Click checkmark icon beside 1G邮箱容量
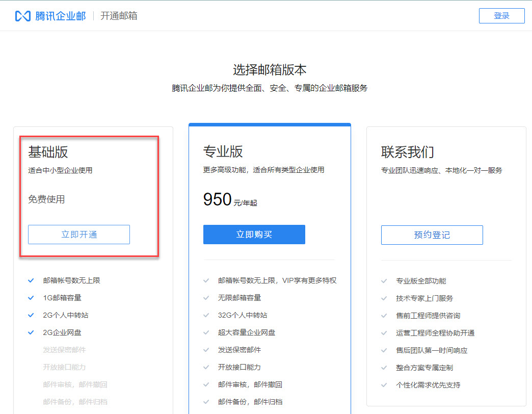This screenshot has height=414, width=532. tap(31, 298)
